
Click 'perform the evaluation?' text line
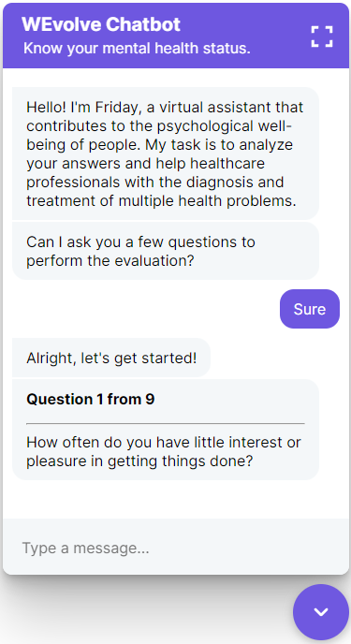click(110, 261)
